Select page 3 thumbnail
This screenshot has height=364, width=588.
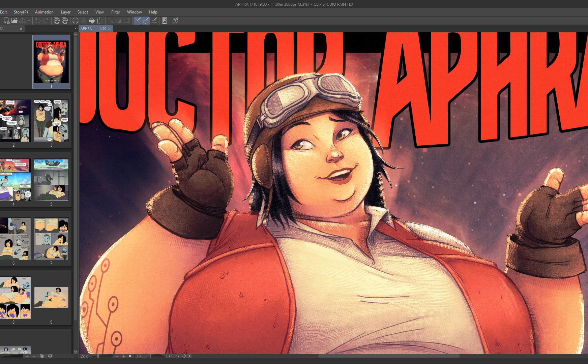51,121
